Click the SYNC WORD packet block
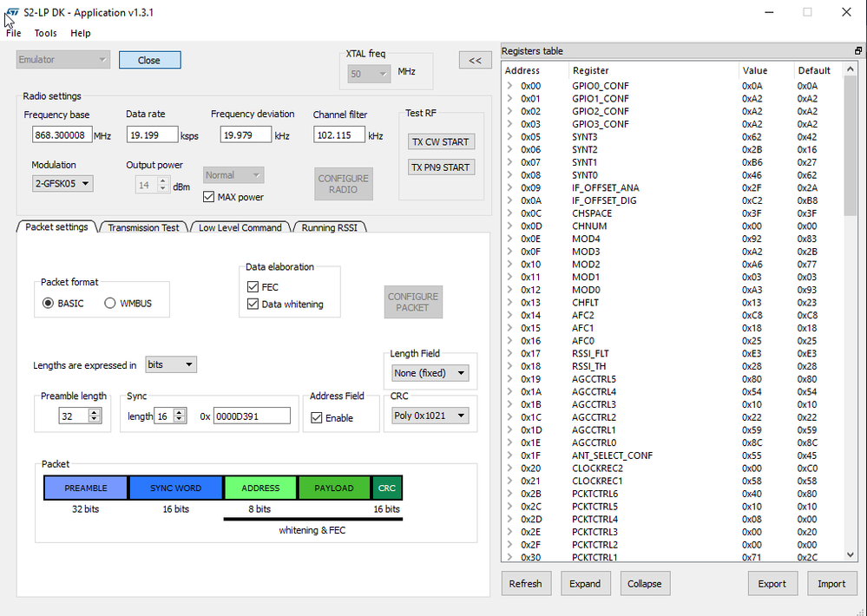867x616 pixels. [x=176, y=488]
